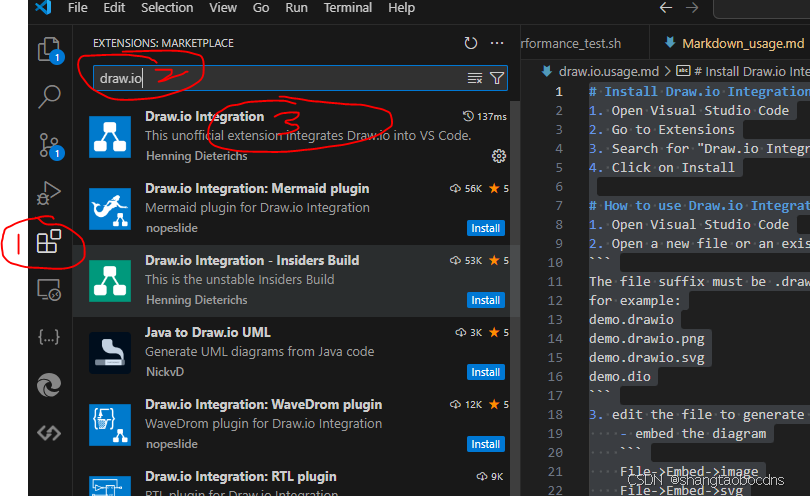Screen dimensions: 810x496
Task: Click star rating of Java to Draw.io UML
Action: point(499,332)
